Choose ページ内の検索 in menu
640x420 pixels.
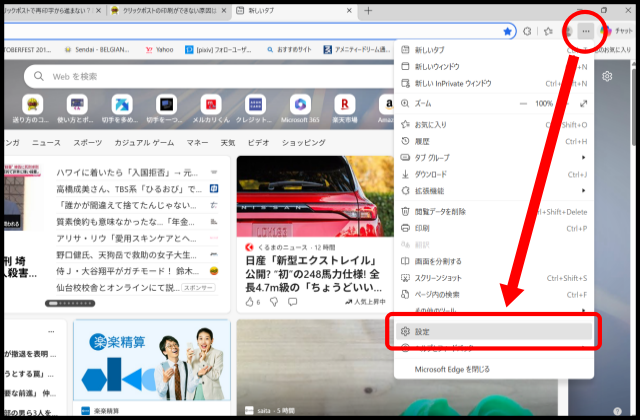coord(494,294)
